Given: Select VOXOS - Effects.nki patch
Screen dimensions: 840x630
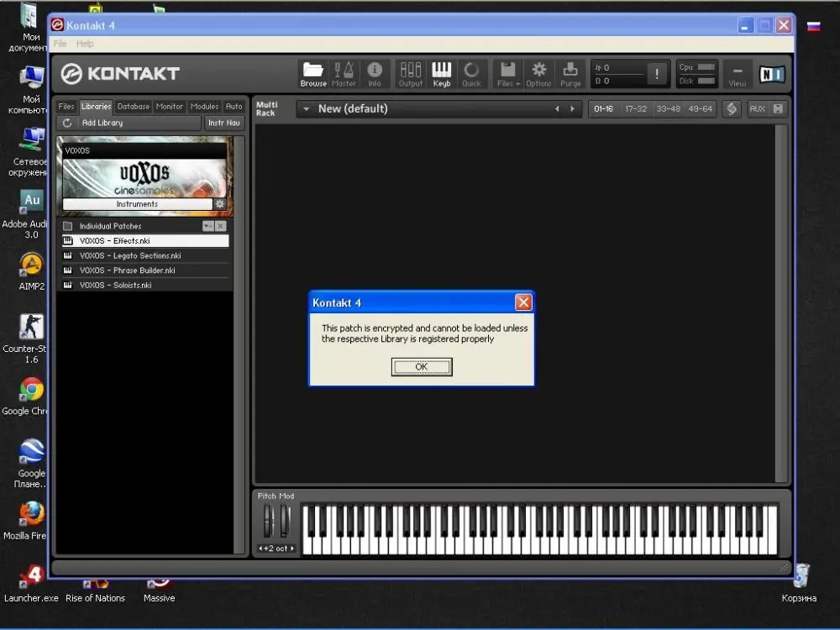Looking at the screenshot, I should (x=145, y=241).
